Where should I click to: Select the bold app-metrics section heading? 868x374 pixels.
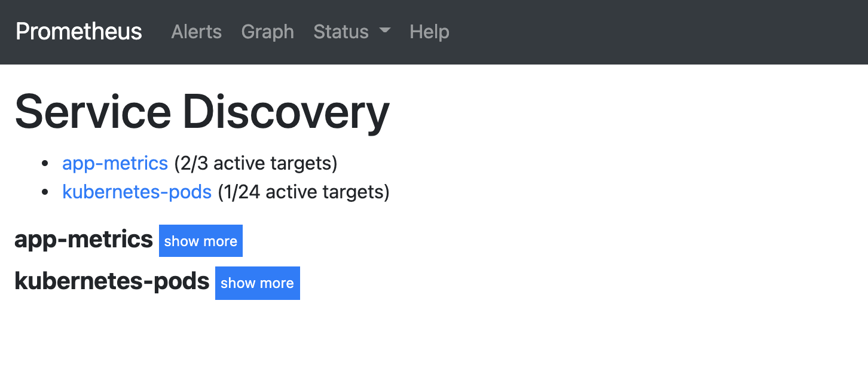84,240
